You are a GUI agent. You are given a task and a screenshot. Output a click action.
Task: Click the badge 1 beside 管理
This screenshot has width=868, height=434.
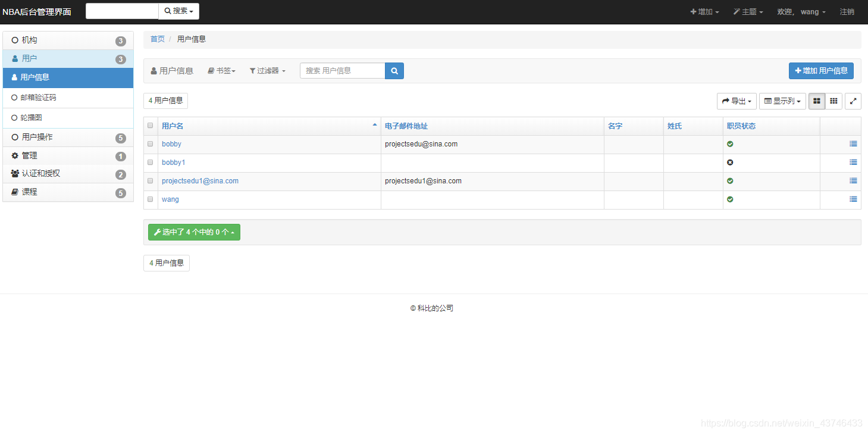click(x=121, y=157)
